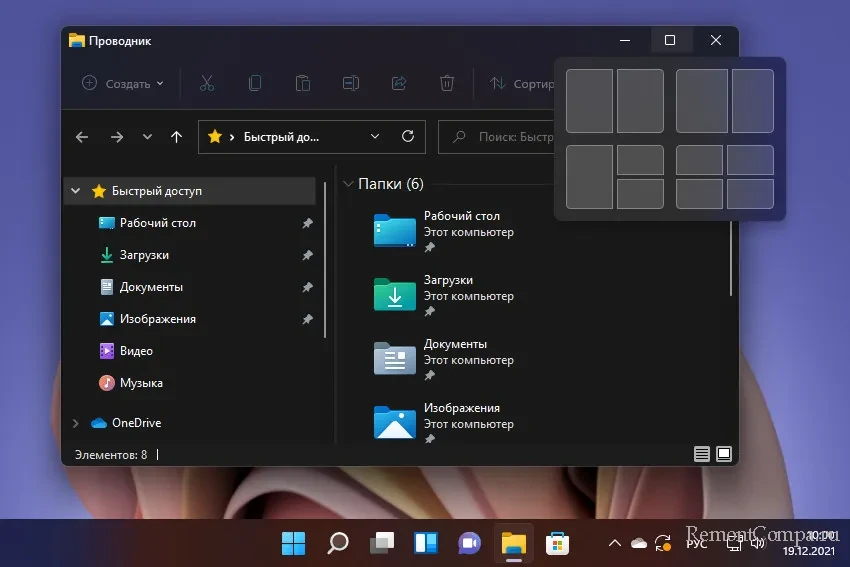850x567 pixels.
Task: Switch to large thumbnails view
Action: coord(724,455)
